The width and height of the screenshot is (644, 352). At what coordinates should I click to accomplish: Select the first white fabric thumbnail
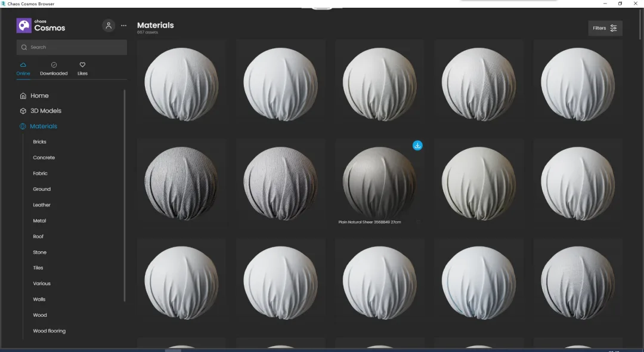pyautogui.click(x=181, y=84)
